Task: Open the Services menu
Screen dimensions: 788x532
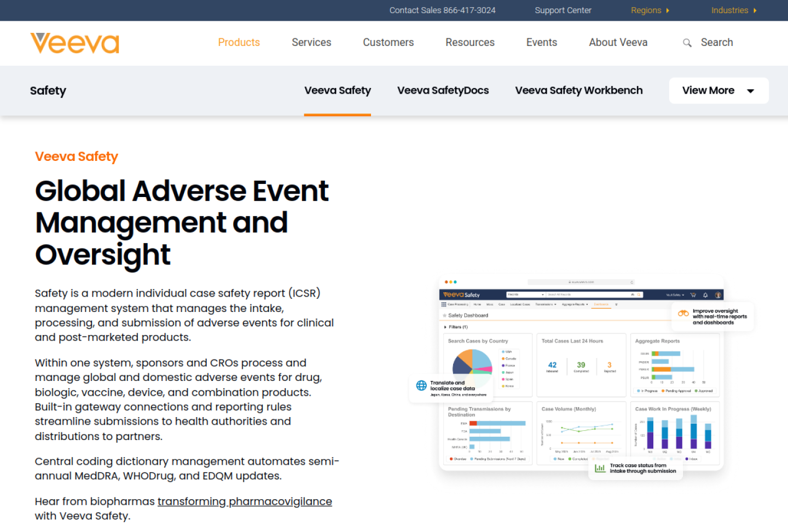Action: point(311,43)
